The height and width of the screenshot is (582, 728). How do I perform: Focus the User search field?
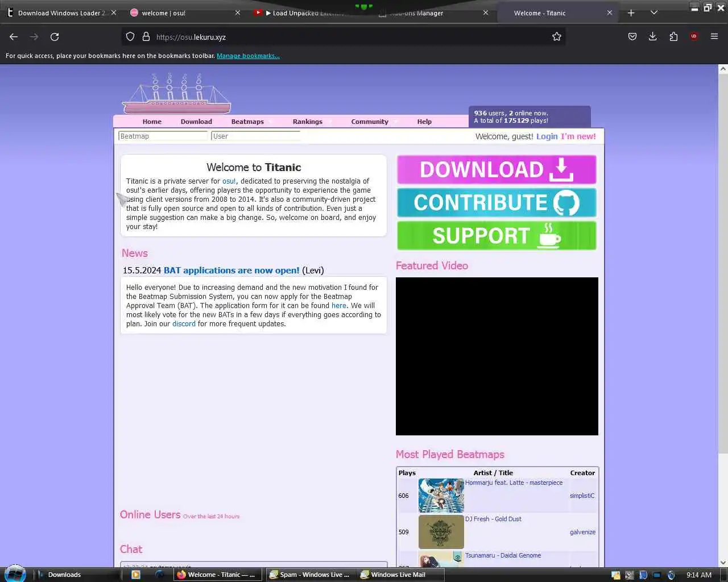256,136
